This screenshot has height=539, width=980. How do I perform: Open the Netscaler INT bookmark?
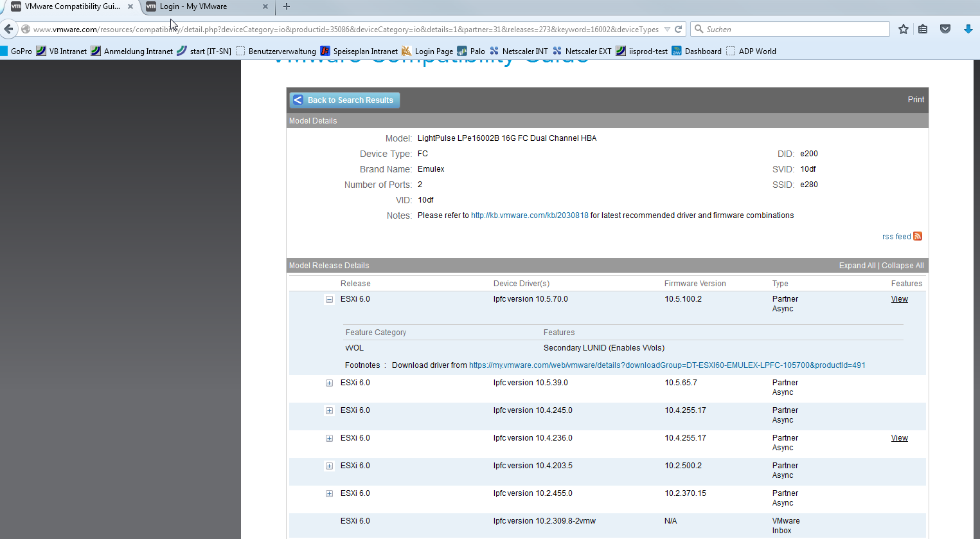519,51
